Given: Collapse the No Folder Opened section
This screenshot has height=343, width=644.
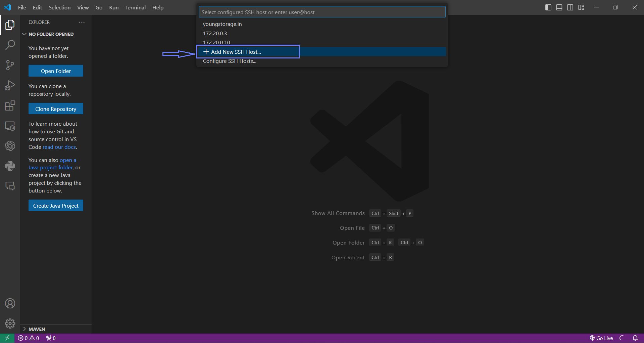Looking at the screenshot, I should click(x=24, y=34).
